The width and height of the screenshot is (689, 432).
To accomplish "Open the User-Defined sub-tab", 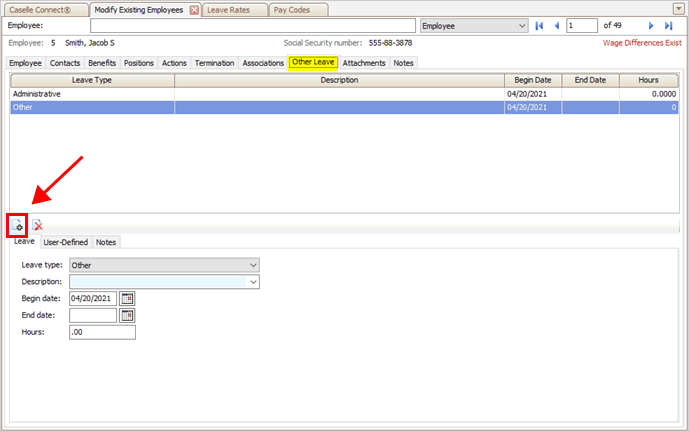I will click(x=66, y=242).
